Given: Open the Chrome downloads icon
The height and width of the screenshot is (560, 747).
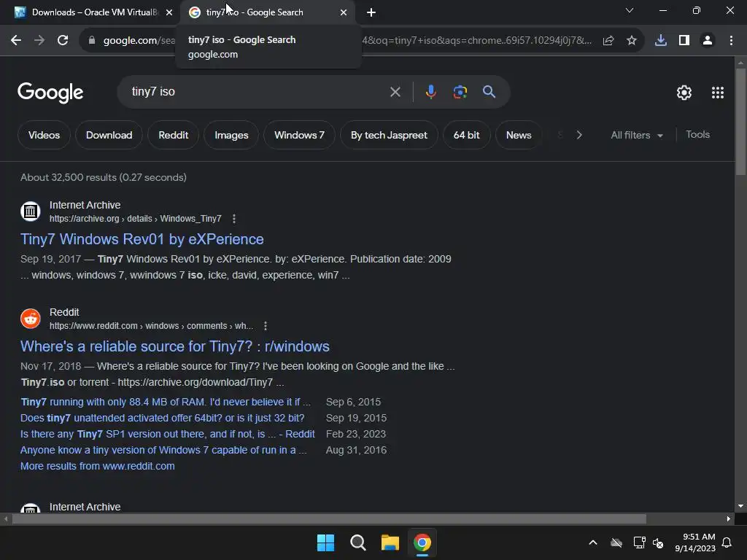Looking at the screenshot, I should [661, 41].
